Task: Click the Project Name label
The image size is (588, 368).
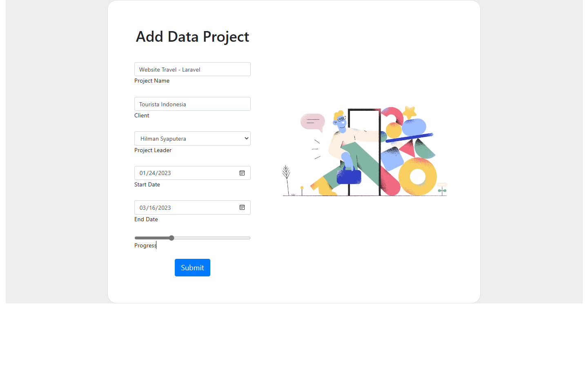Action: click(152, 81)
